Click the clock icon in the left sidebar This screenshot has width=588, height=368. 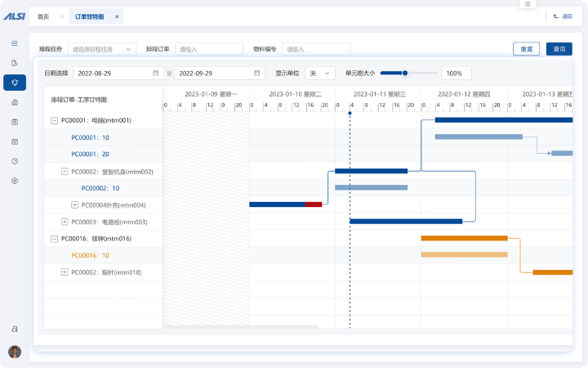tap(15, 161)
